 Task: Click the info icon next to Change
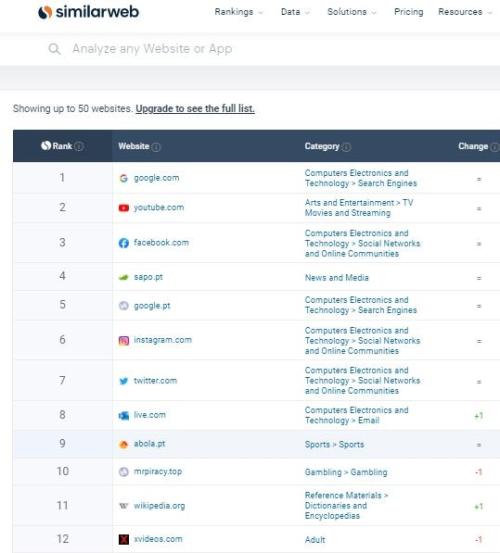point(495,147)
